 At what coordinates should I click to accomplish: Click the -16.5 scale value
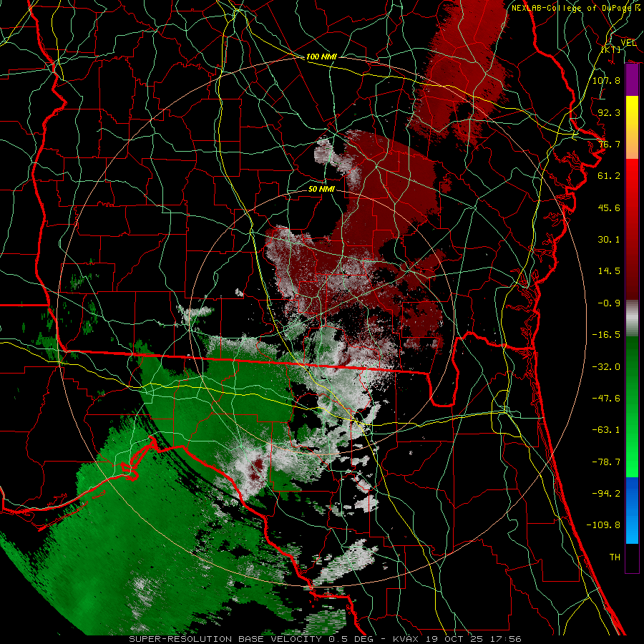pos(606,335)
